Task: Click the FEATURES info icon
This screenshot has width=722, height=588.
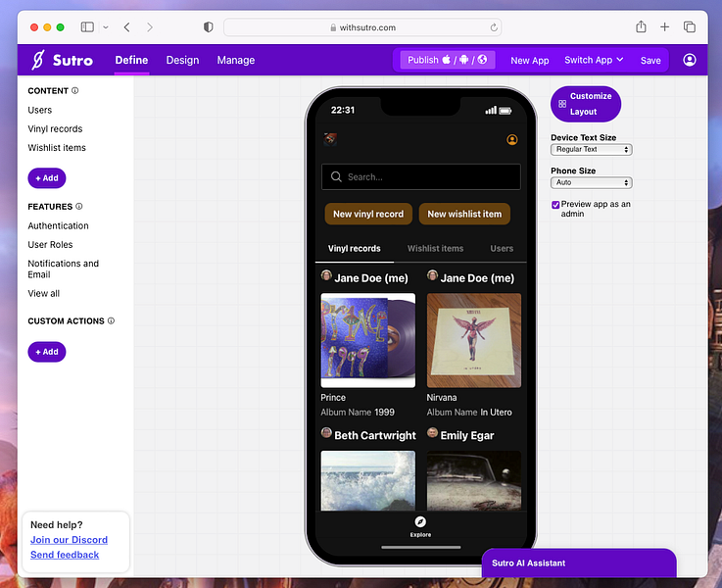Action: tap(79, 206)
